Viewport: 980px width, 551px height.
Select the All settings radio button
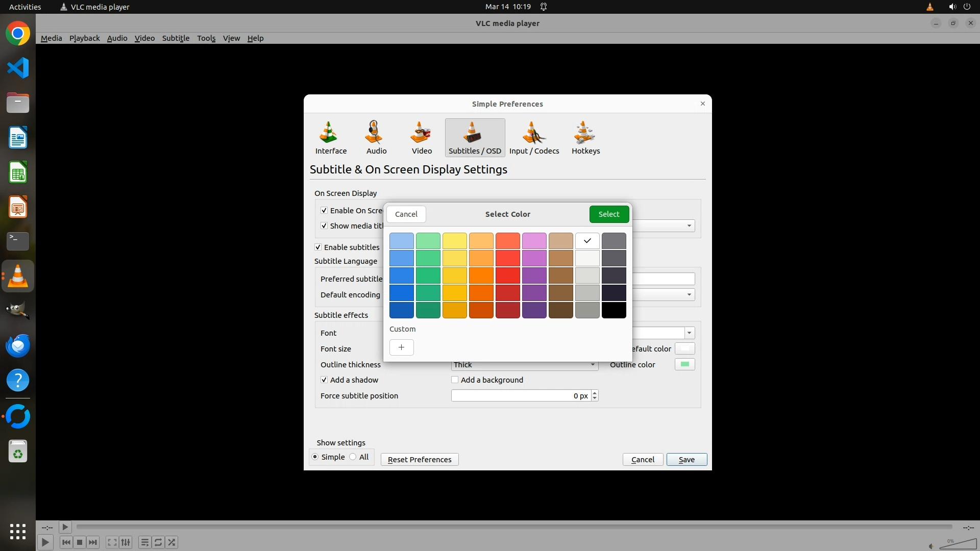(x=353, y=457)
